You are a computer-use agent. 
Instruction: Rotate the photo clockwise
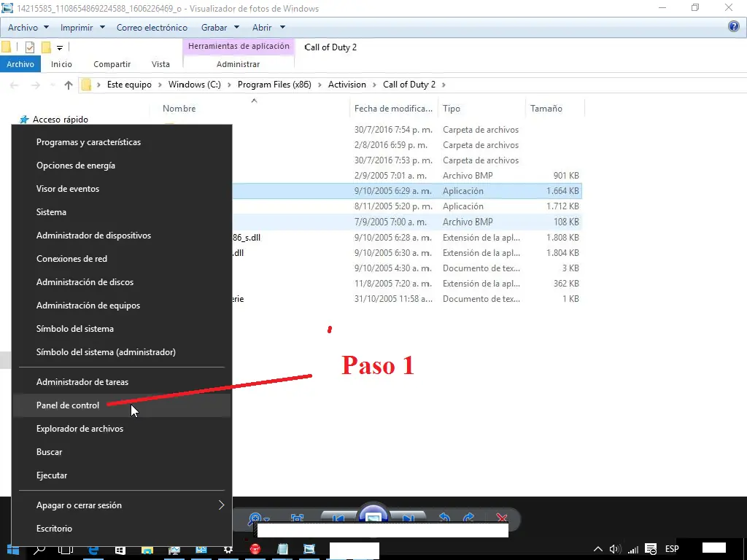(x=468, y=518)
